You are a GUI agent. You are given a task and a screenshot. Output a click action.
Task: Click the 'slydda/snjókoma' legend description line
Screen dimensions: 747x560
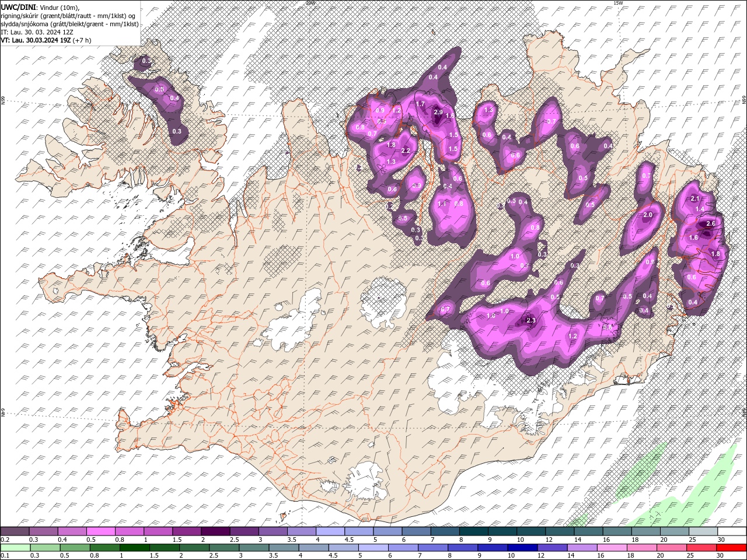tap(69, 24)
